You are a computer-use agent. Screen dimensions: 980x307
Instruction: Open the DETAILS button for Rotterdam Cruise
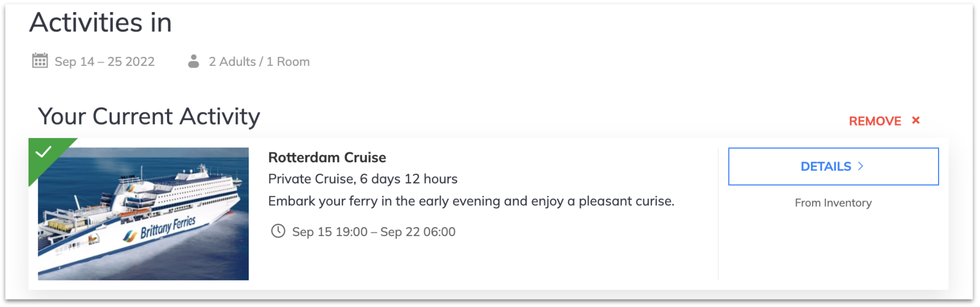[x=833, y=167]
